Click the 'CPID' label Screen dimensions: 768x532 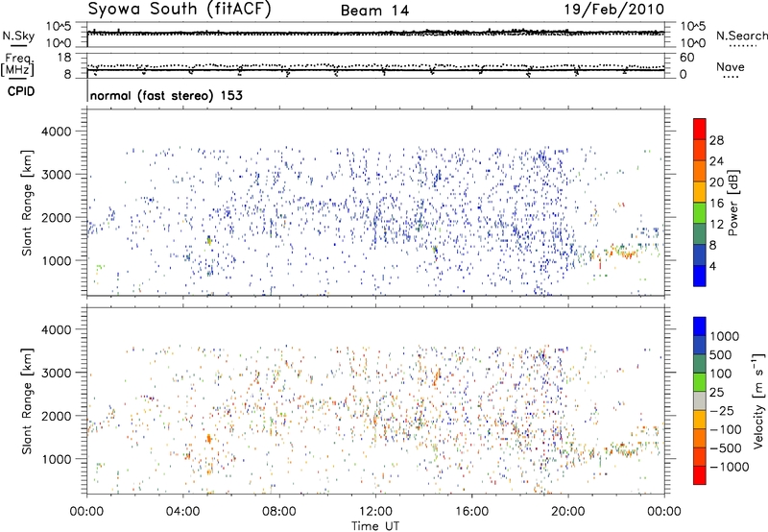point(21,91)
